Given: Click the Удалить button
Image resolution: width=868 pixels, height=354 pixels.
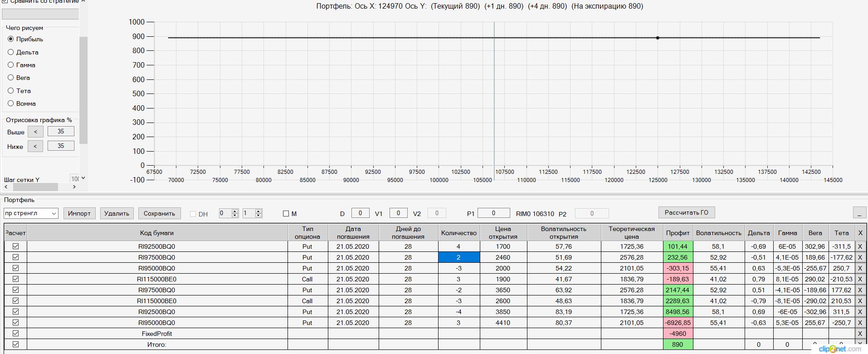Looking at the screenshot, I should click(x=117, y=213).
